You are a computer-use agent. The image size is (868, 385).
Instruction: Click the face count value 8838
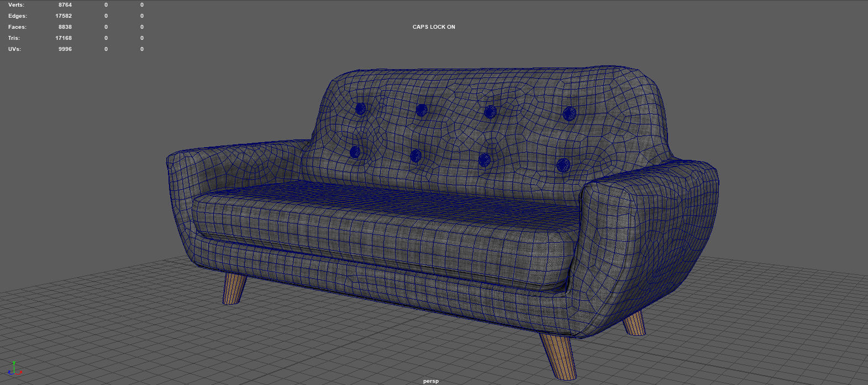[x=65, y=27]
